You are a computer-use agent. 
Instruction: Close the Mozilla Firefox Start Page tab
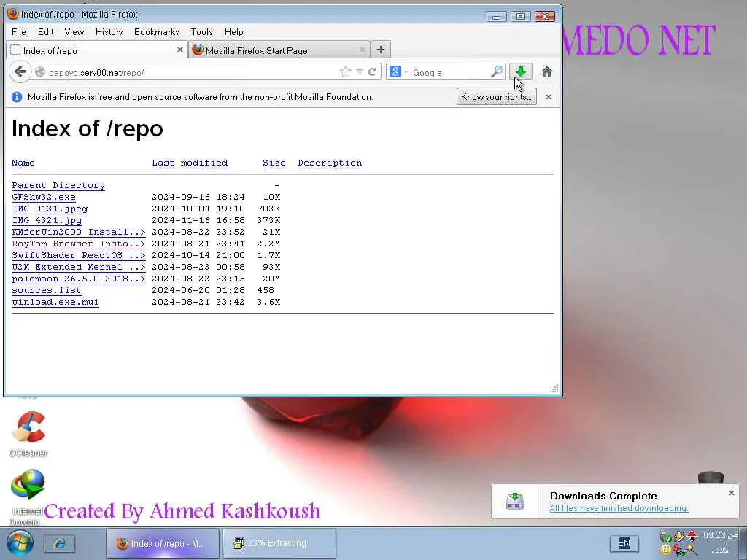[x=363, y=50]
